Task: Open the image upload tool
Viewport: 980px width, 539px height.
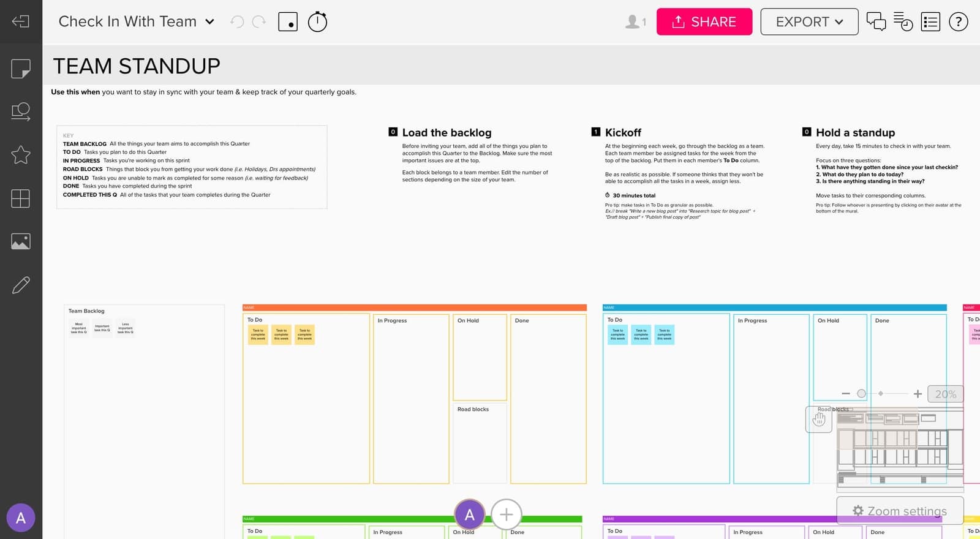Action: (x=21, y=241)
